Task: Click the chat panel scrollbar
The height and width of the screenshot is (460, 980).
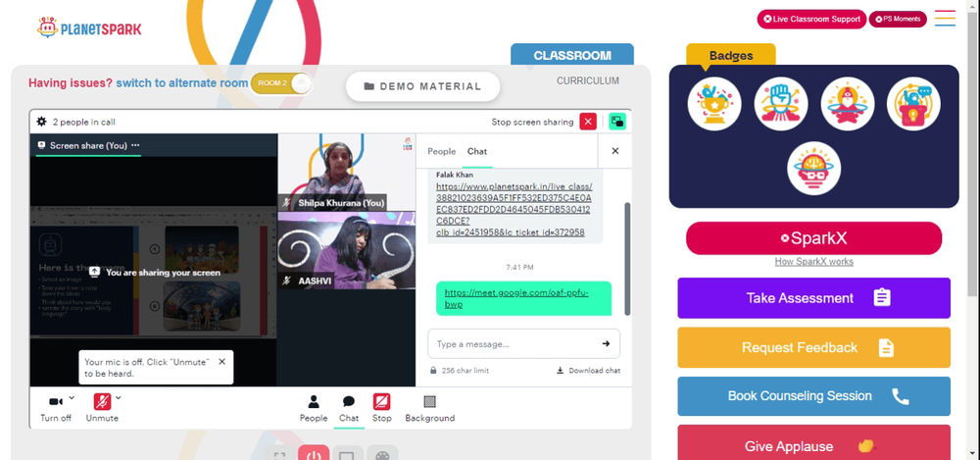Action: (x=627, y=258)
